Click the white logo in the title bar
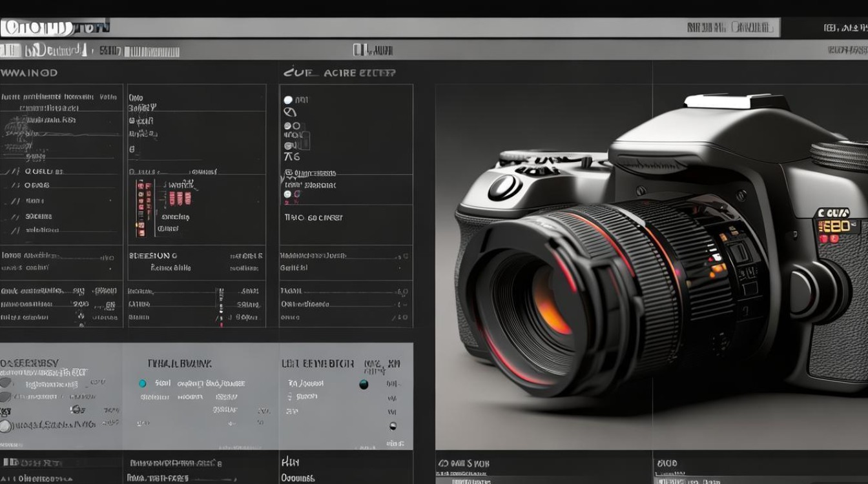The image size is (868, 484). pyautogui.click(x=36, y=27)
